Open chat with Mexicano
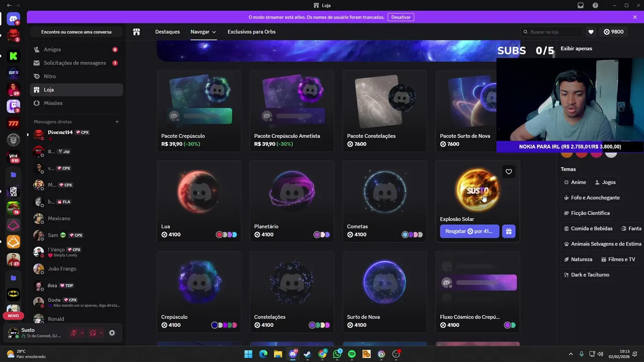Viewport: 644px width, 362px height. point(76,219)
